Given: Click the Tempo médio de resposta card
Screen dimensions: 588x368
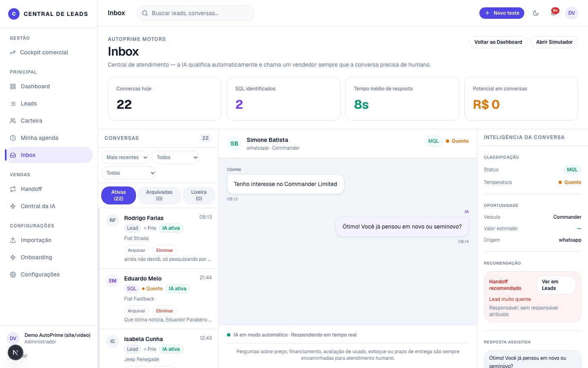Looking at the screenshot, I should point(402,99).
